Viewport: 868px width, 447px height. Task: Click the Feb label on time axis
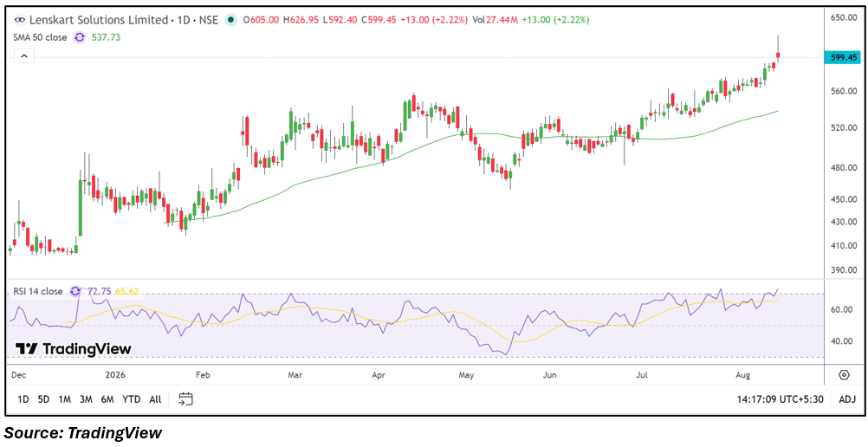(x=204, y=376)
